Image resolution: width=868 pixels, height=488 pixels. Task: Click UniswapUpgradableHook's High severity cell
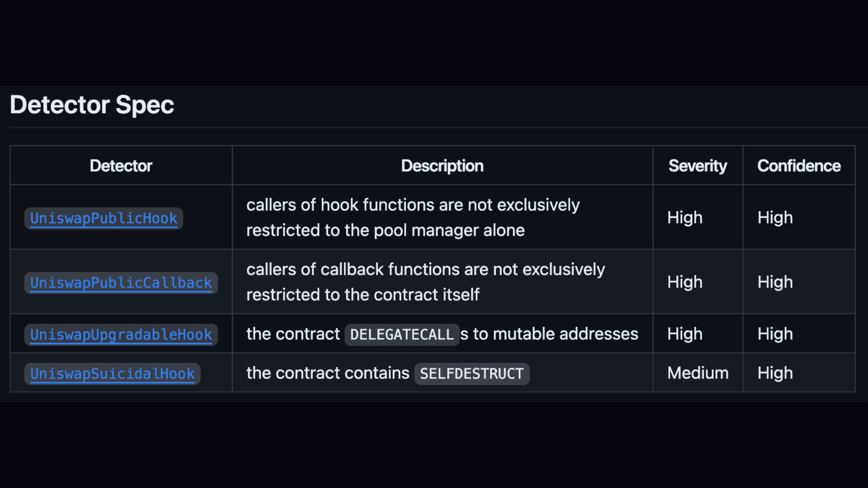(685, 334)
